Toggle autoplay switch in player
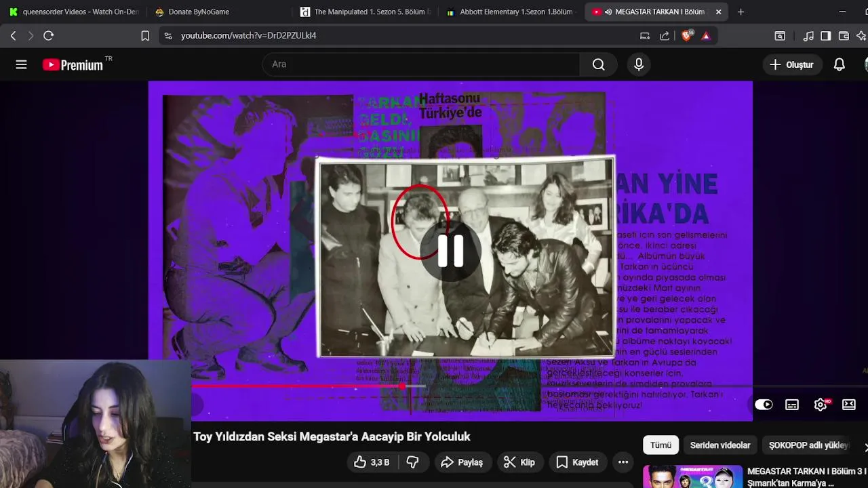The height and width of the screenshot is (488, 868). [764, 405]
